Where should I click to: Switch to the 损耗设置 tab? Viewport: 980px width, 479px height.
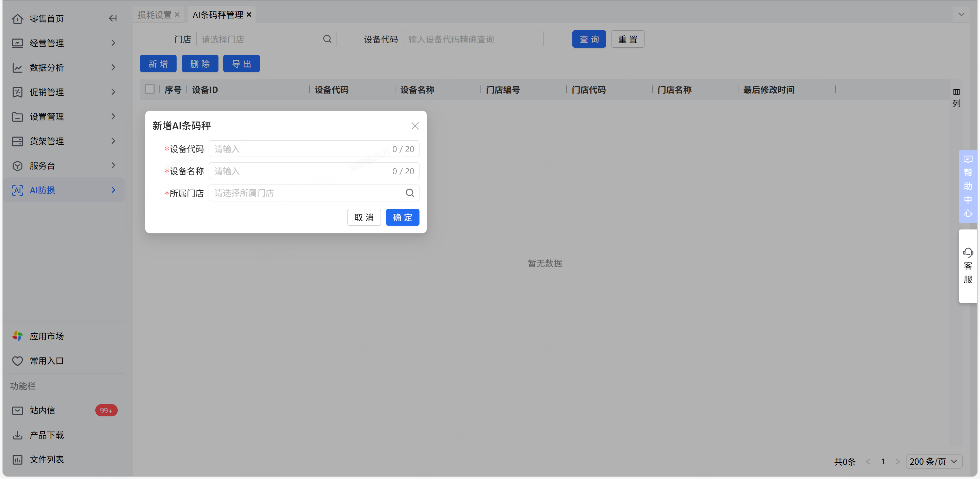(x=154, y=15)
